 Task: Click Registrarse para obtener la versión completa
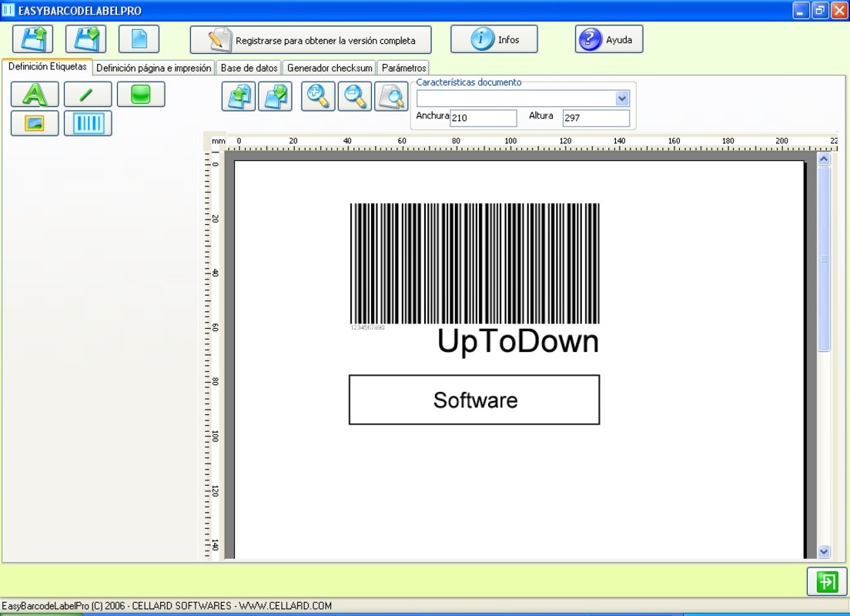310,39
